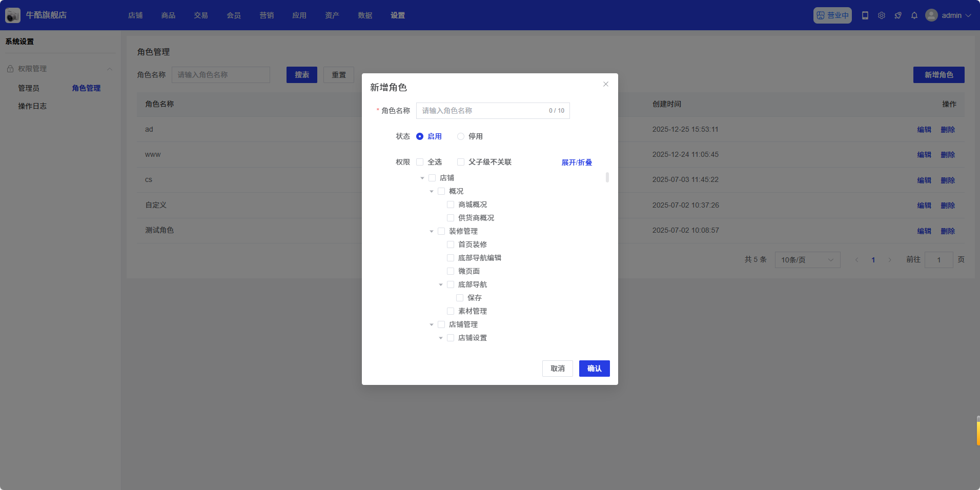This screenshot has width=980, height=490.
Task: Open the 营销 top menu
Action: pos(267,15)
